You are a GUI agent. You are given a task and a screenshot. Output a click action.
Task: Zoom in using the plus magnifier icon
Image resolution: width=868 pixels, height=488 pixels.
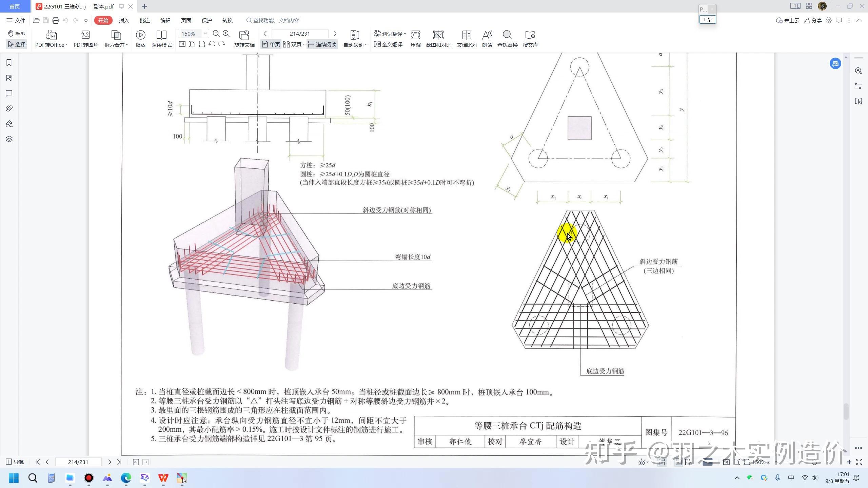coord(226,34)
